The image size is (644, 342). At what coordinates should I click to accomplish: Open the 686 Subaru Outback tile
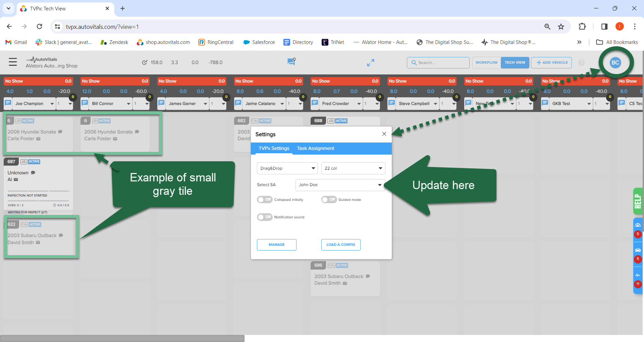click(345, 279)
